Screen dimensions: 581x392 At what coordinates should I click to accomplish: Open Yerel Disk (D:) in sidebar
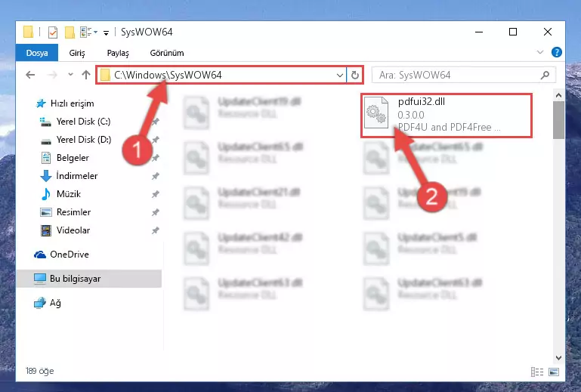coord(84,140)
